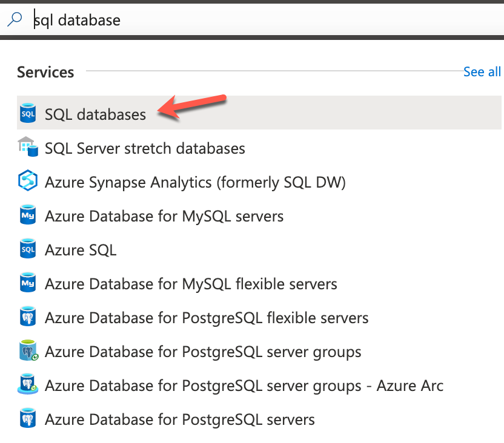
Task: Click the PostgreSQL server groups icon
Action: [x=28, y=351]
